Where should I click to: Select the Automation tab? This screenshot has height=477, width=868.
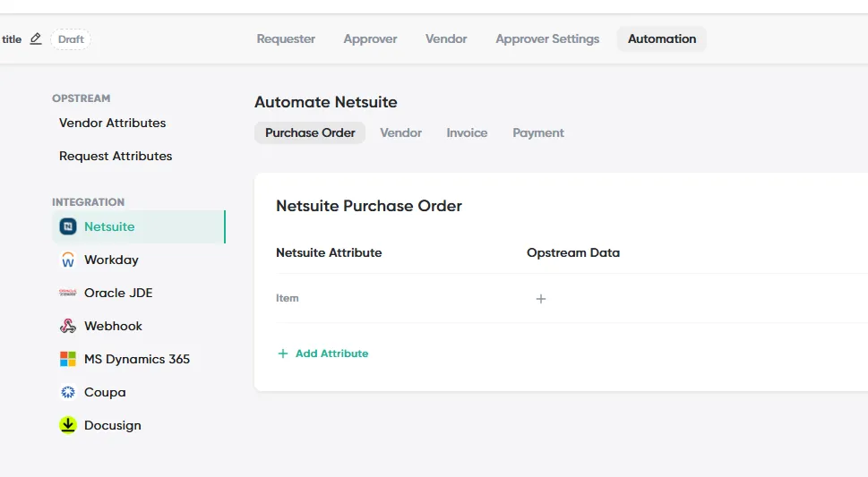[x=661, y=38]
